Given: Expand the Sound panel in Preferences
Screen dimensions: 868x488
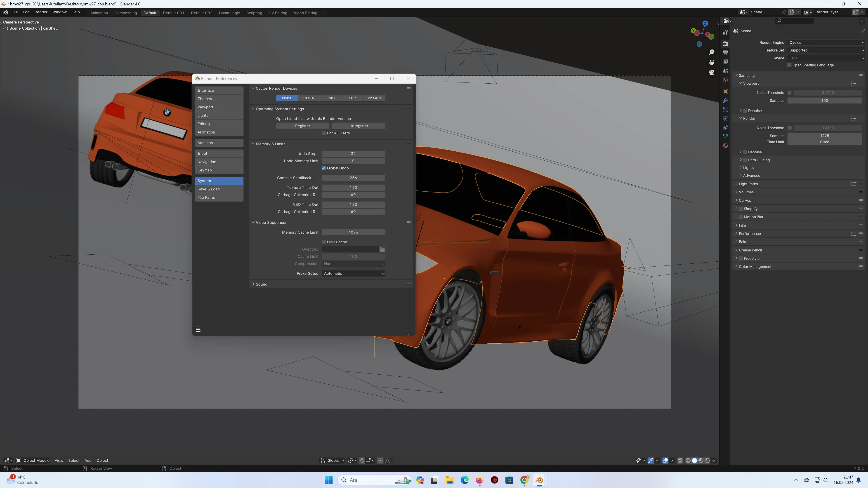Looking at the screenshot, I should click(261, 284).
